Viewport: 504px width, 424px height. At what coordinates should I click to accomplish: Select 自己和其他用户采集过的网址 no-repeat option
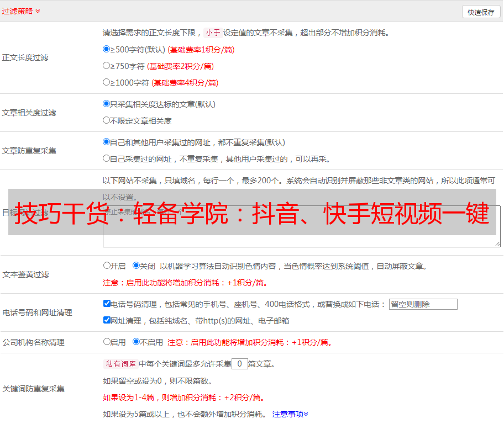coord(107,142)
